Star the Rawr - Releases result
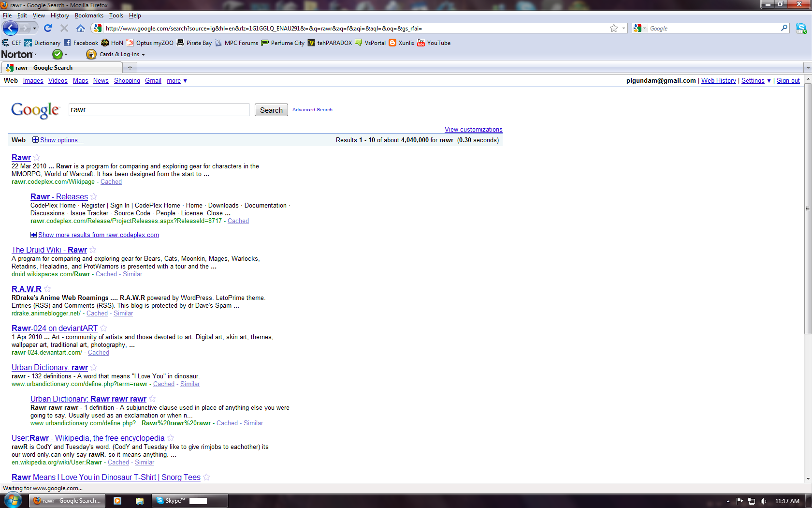Viewport: 812px width, 508px height. pos(94,196)
